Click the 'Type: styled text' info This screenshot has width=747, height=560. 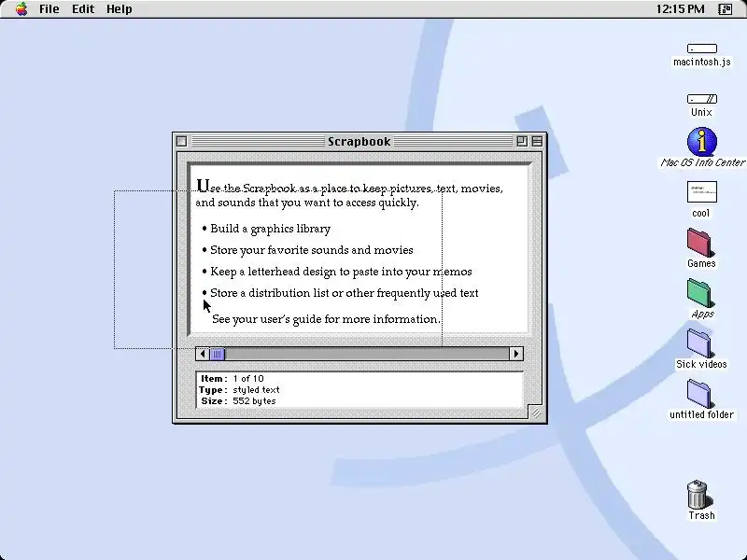click(239, 389)
